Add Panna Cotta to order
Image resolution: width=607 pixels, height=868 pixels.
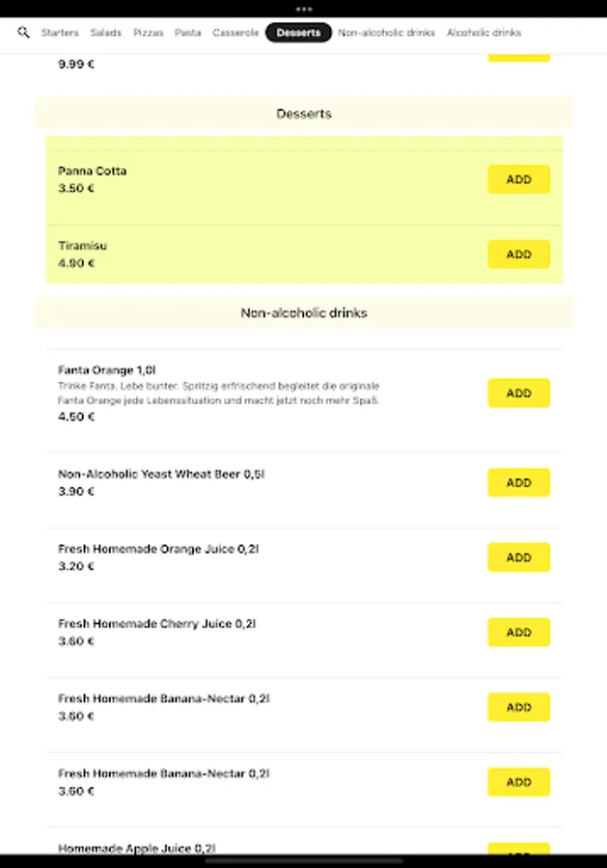(x=518, y=179)
